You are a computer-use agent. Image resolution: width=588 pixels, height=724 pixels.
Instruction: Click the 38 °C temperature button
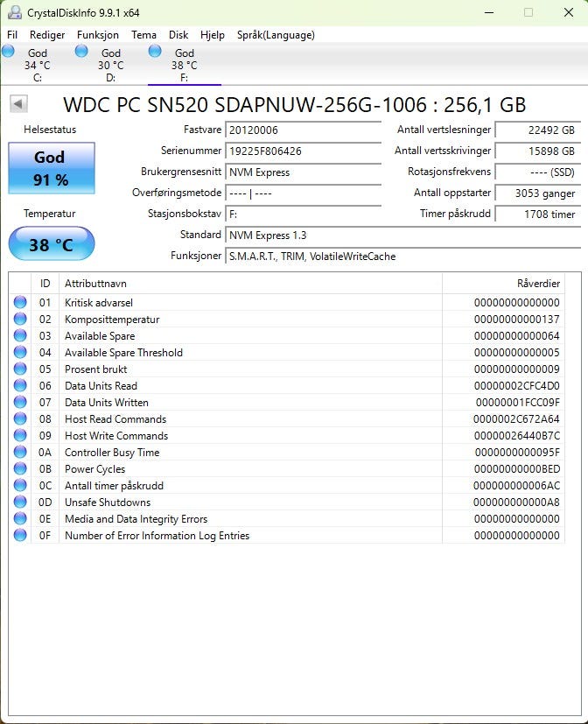click(52, 243)
